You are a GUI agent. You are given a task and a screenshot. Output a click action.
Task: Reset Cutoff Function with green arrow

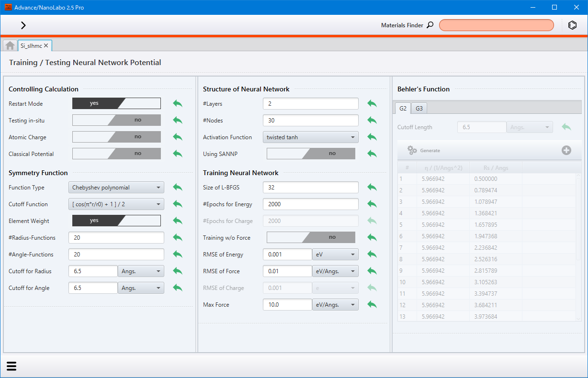[x=178, y=204]
